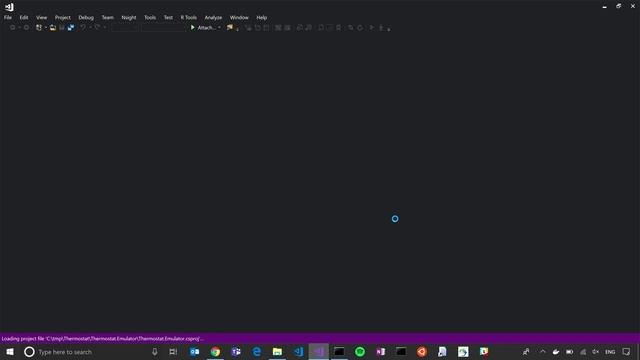Click the Navigate Backward toolbar icon
640x360 pixels.
(x=13, y=28)
